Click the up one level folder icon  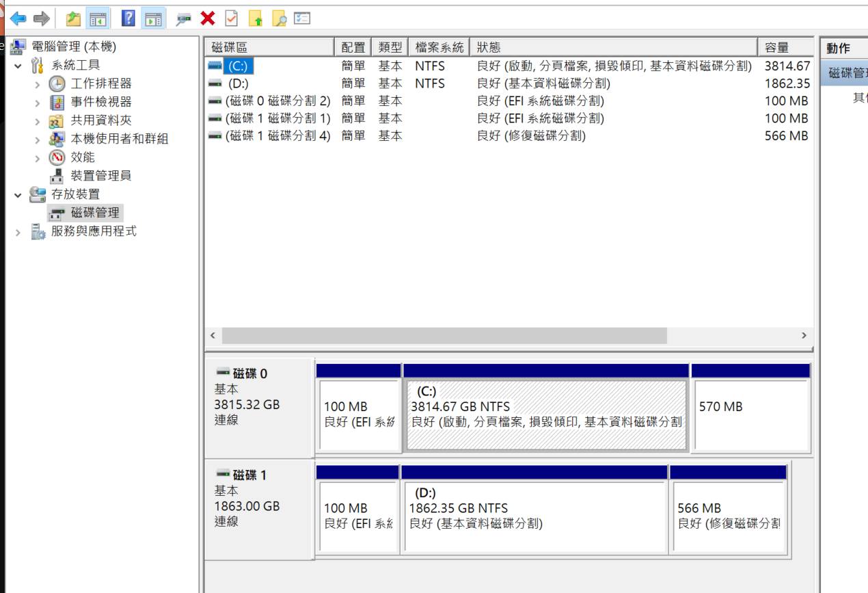(74, 18)
